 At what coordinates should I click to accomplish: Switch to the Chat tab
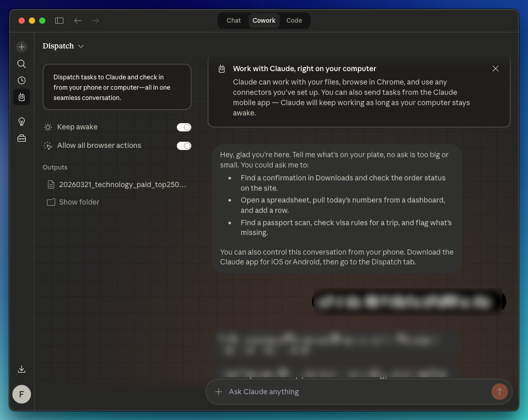point(234,21)
